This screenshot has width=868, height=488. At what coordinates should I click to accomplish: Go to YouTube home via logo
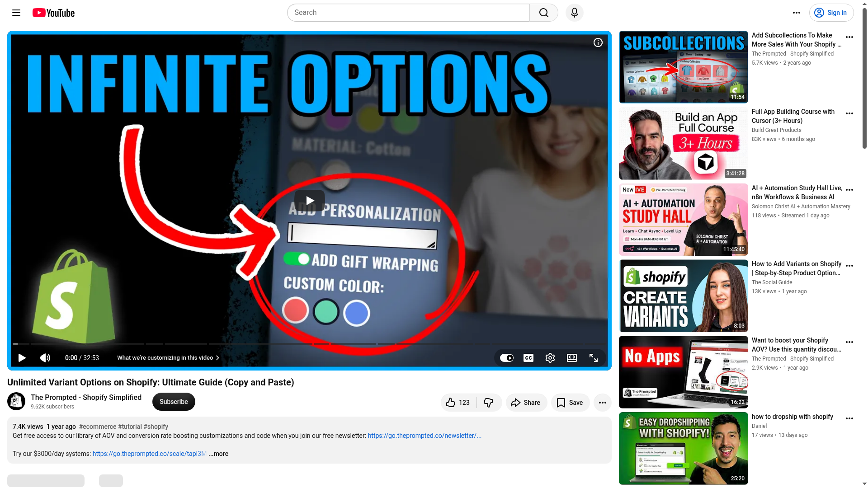53,13
